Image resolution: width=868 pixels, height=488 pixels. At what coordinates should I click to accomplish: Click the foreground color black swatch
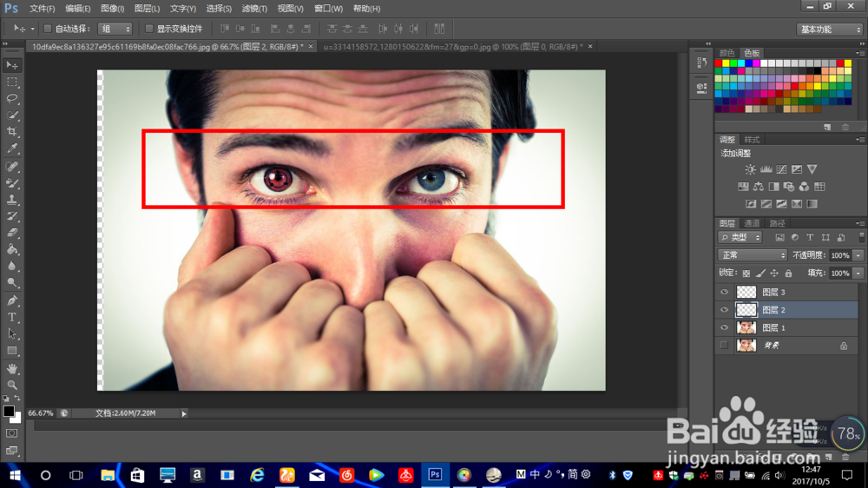point(9,411)
